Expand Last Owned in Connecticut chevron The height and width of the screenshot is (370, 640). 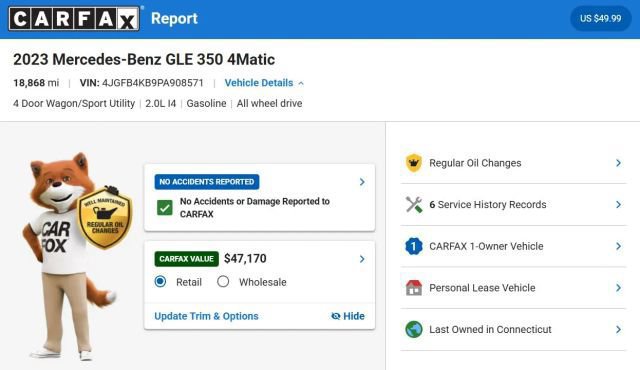618,329
